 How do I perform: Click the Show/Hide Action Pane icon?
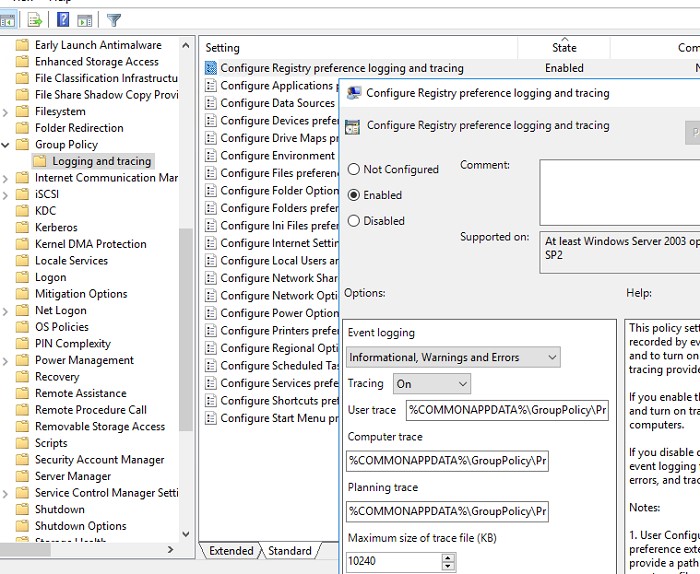pos(84,20)
